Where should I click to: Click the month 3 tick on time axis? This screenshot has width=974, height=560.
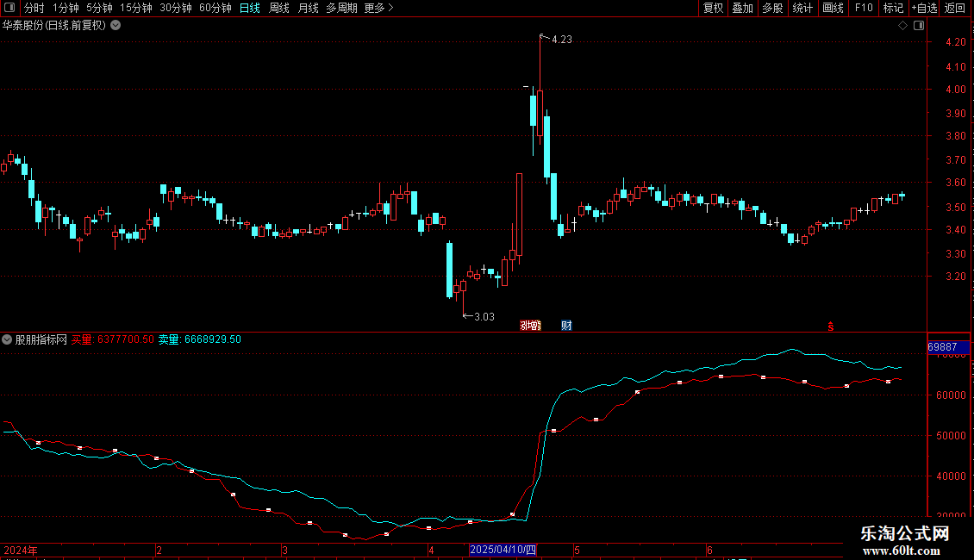284,551
